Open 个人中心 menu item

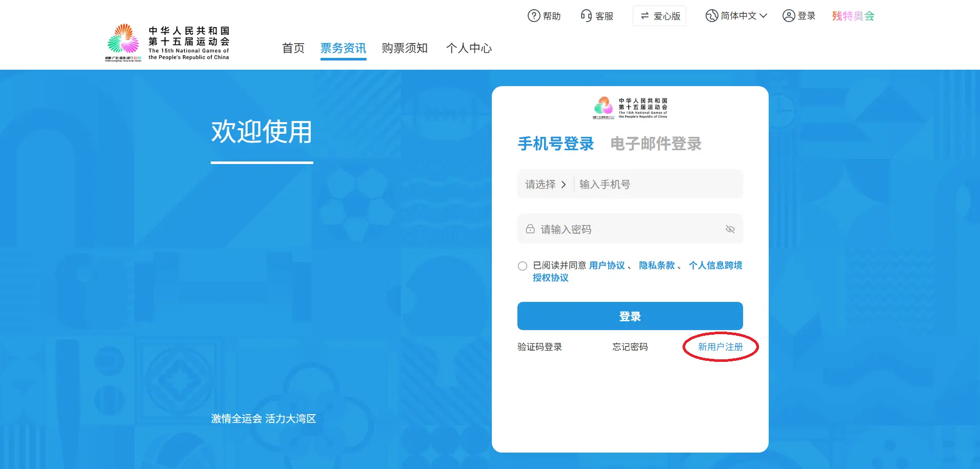pos(469,48)
